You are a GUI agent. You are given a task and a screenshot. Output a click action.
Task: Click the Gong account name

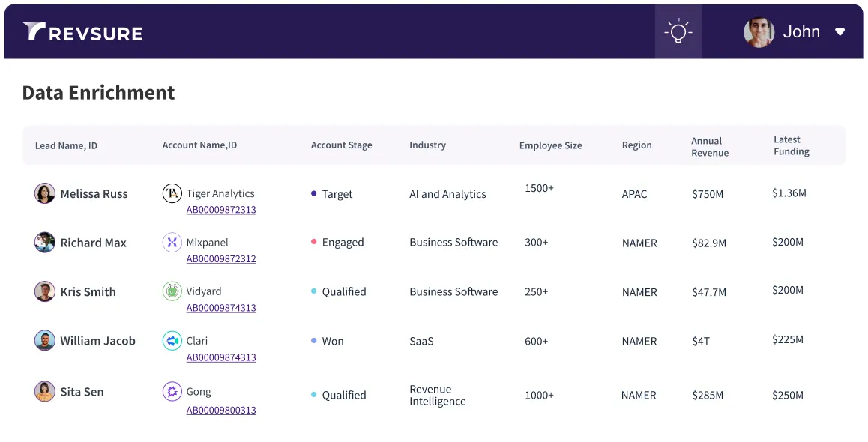tap(199, 392)
